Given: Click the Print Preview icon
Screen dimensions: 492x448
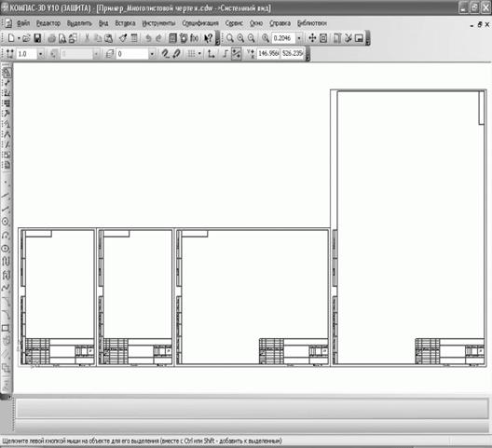Looking at the screenshot, I should coord(62,38).
